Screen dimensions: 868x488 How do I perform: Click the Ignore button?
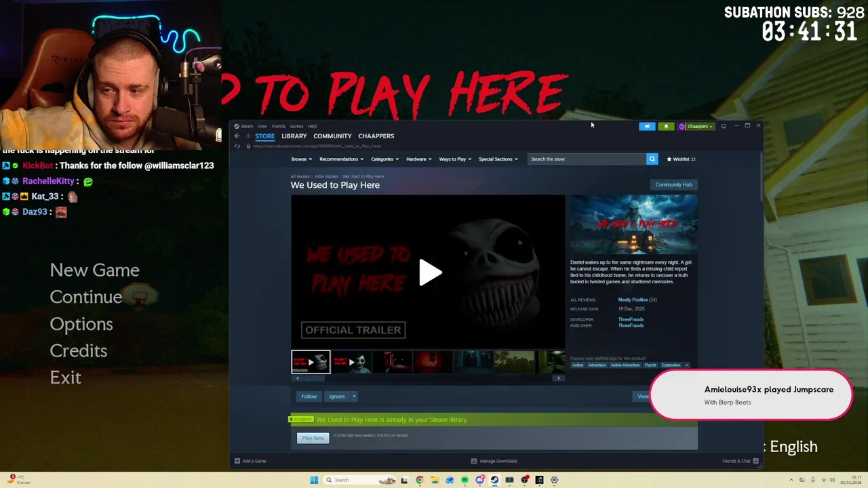click(x=337, y=396)
